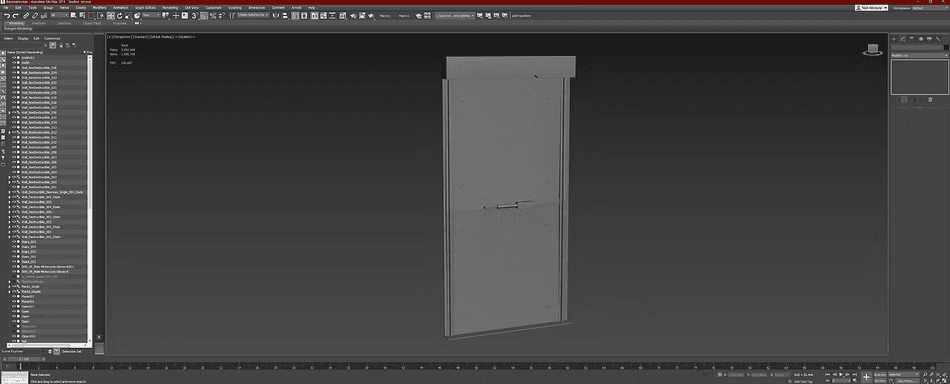Click the Set Key button
The image size is (950, 384).
pos(880,381)
